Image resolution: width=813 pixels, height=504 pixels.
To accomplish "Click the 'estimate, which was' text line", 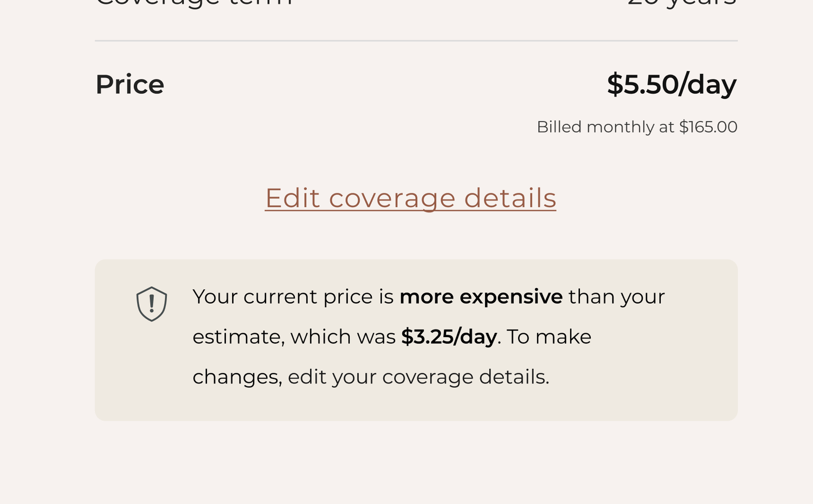I will point(294,337).
